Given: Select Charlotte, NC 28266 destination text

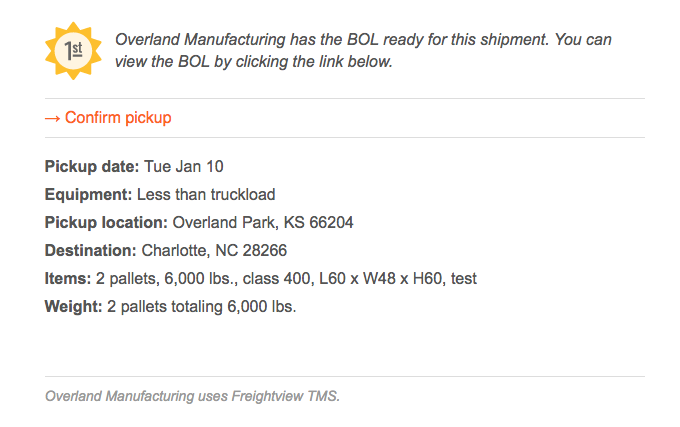Looking at the screenshot, I should click(x=214, y=251).
